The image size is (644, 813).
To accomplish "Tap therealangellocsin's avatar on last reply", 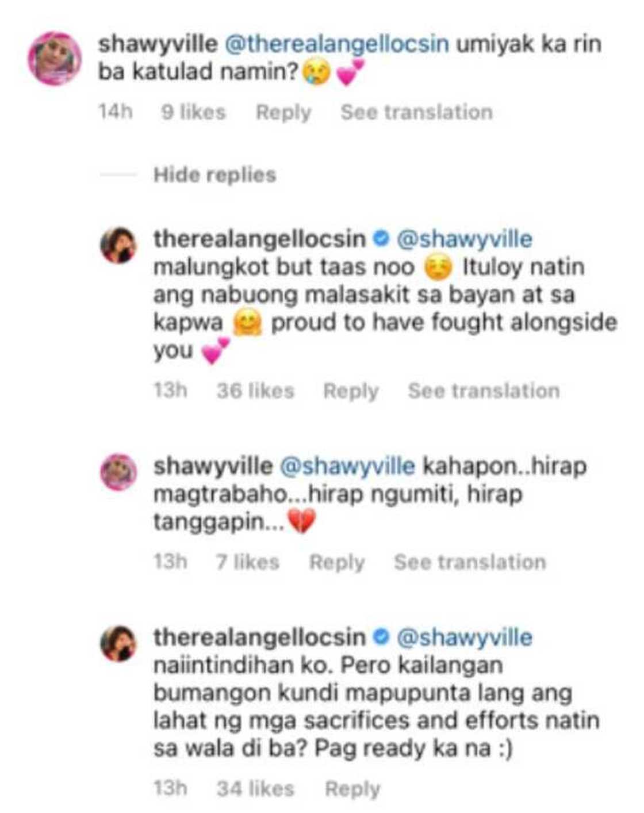I will (118, 643).
